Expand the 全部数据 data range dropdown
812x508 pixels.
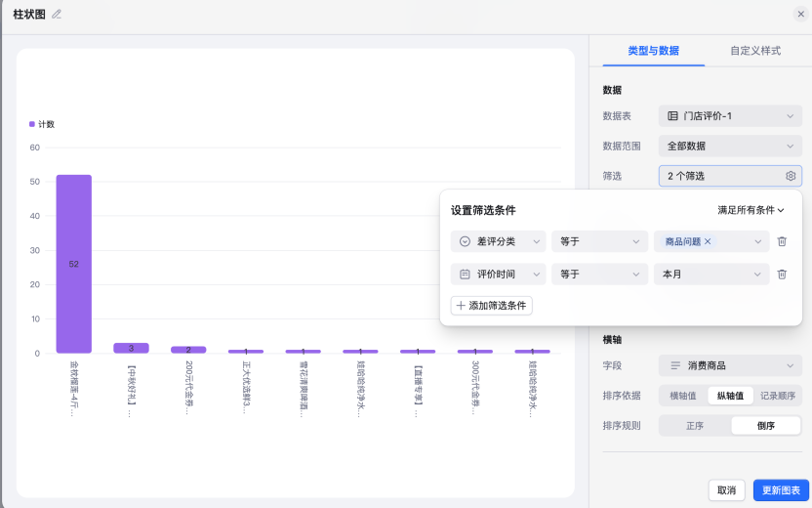(730, 146)
